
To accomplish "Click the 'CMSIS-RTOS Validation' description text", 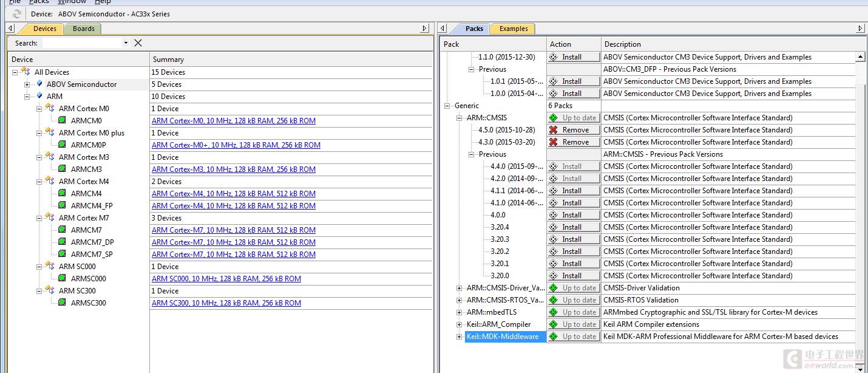I will [641, 300].
